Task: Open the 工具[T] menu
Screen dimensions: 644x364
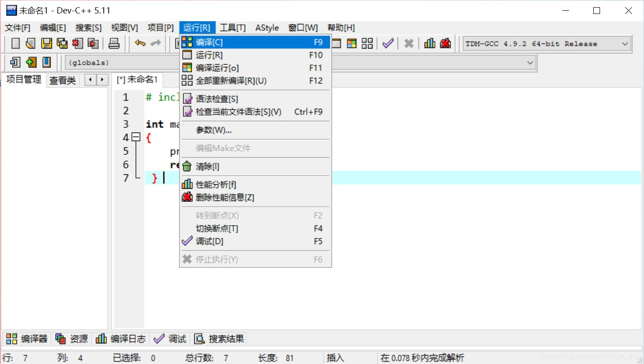Action: tap(233, 28)
